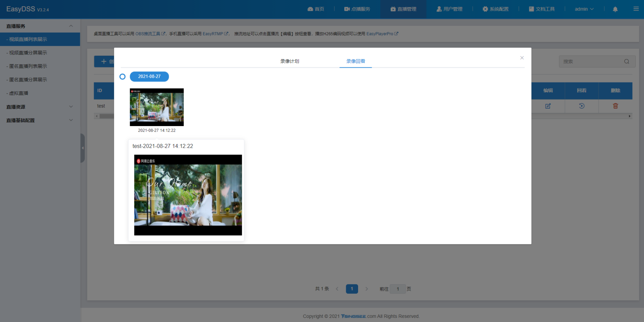Viewport: 644px width, 322px height.
Task: Click the 回看 column header
Action: click(x=582, y=91)
